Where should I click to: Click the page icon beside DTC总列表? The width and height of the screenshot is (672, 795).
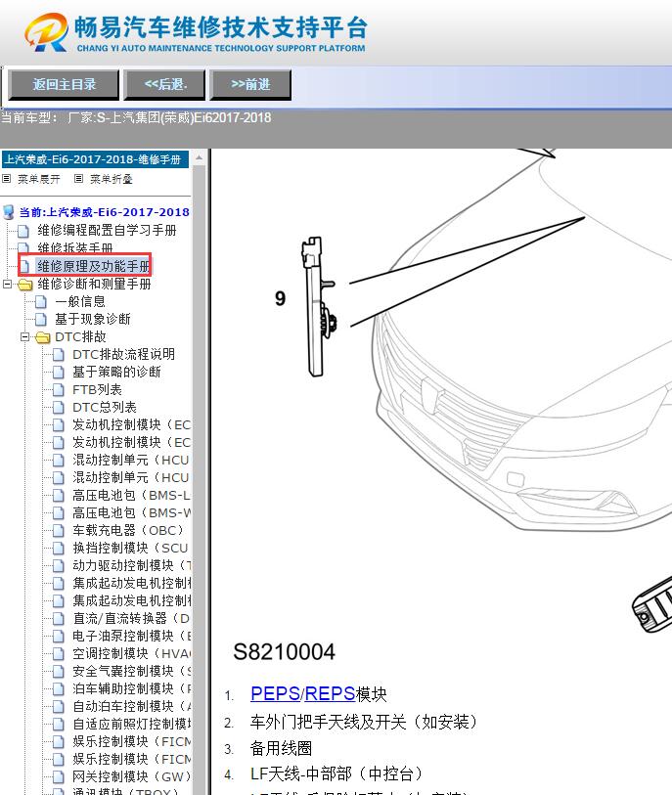point(59,408)
